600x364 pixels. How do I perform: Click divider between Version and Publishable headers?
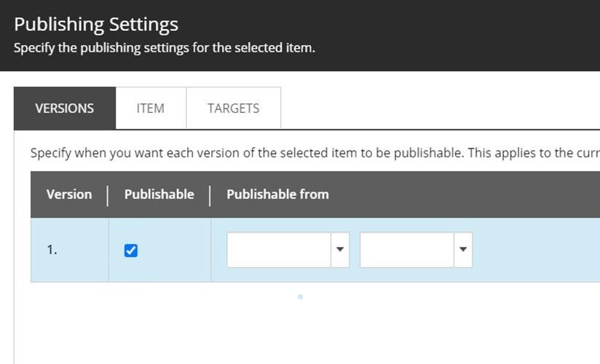pyautogui.click(x=108, y=195)
